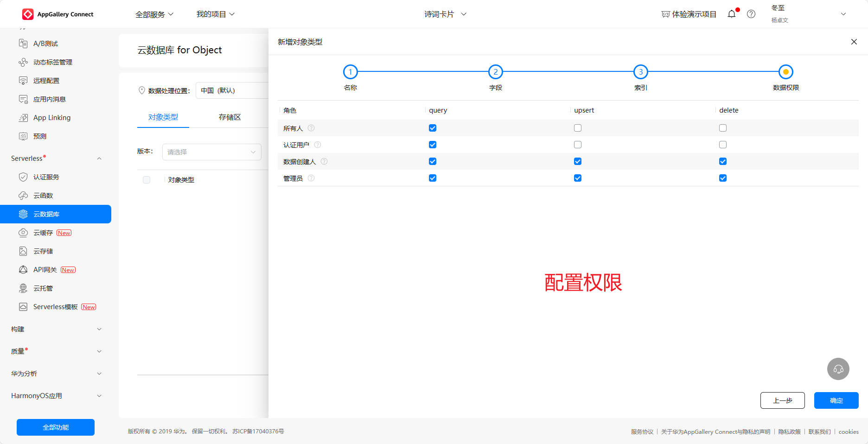Click the 认证服务 shield icon
868x444 pixels.
(23, 177)
